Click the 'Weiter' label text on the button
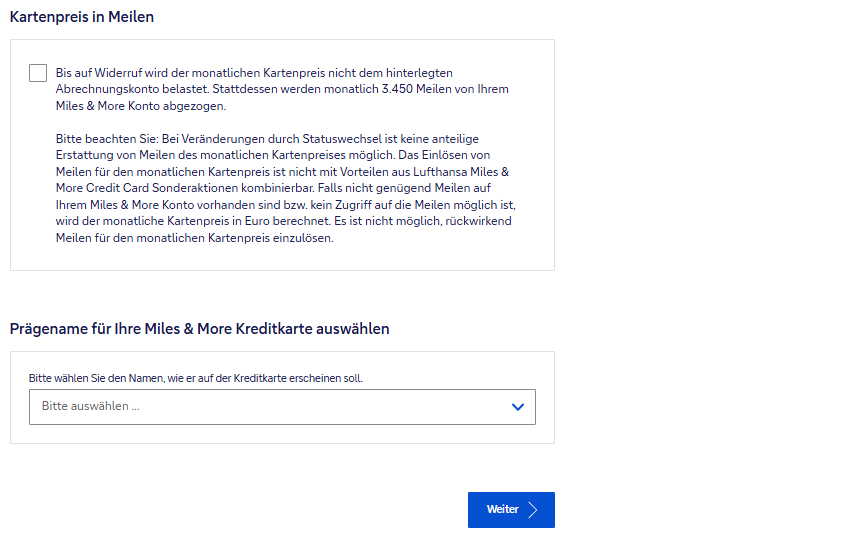Screen dimensions: 850x537 [x=502, y=510]
